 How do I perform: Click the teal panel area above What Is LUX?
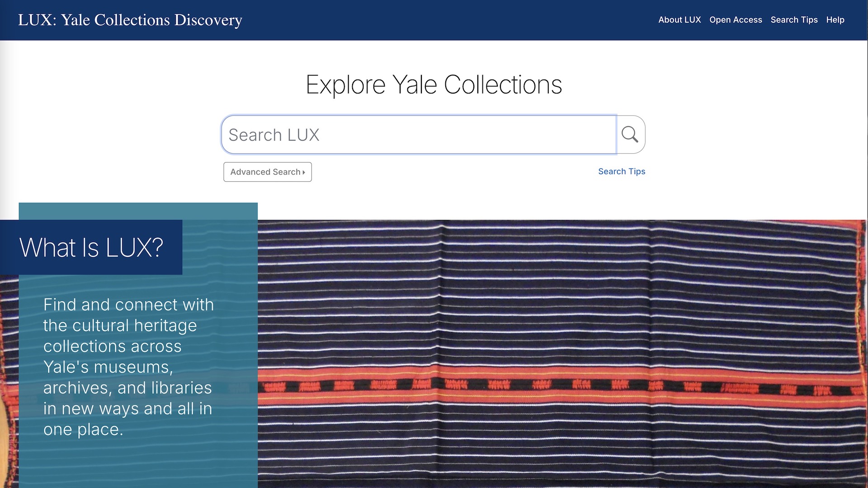pos(138,211)
